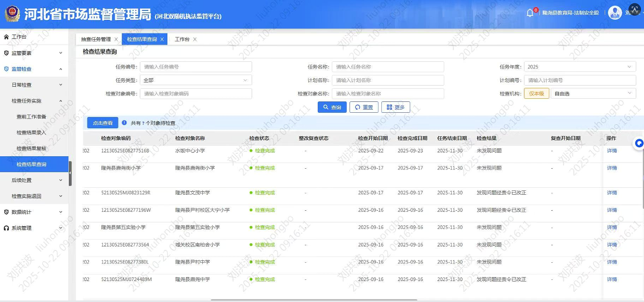Click the 点击查看 button
This screenshot has width=644, height=302.
point(103,123)
